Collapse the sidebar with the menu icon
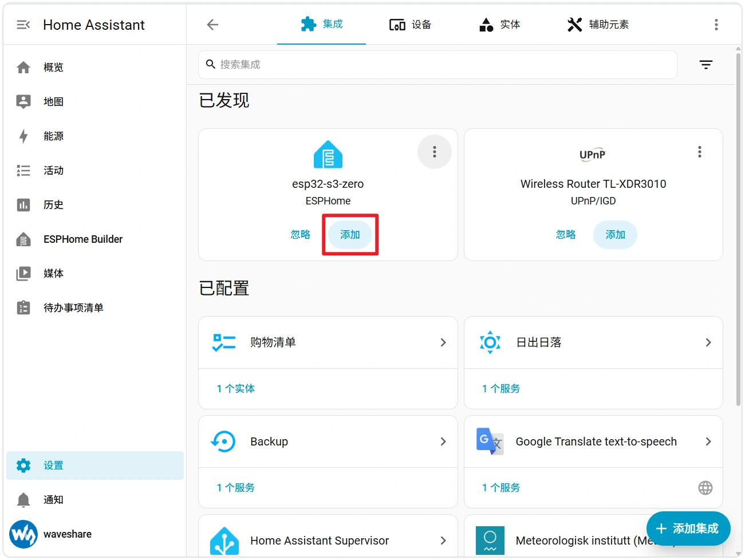Image resolution: width=745 pixels, height=560 pixels. click(x=23, y=25)
